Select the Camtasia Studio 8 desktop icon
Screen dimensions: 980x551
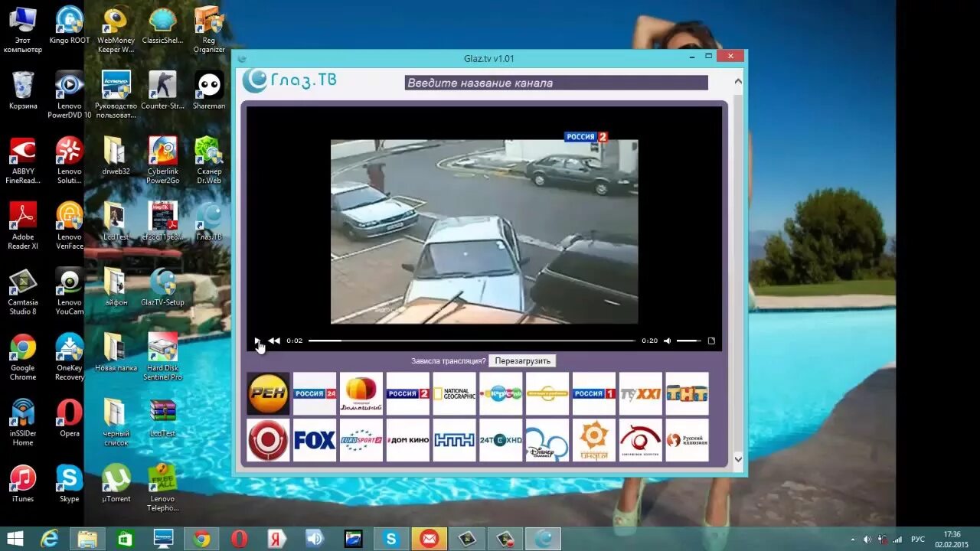click(23, 292)
